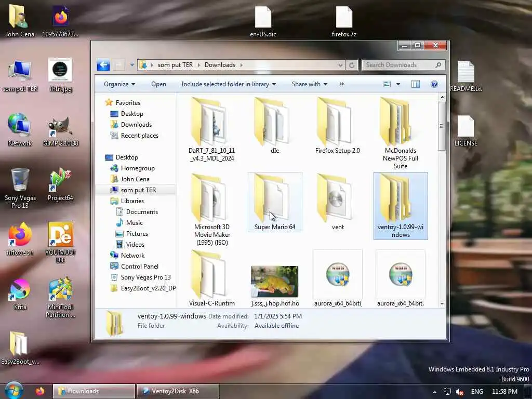The width and height of the screenshot is (532, 399).
Task: Toggle the preview pane button
Action: [x=415, y=84]
